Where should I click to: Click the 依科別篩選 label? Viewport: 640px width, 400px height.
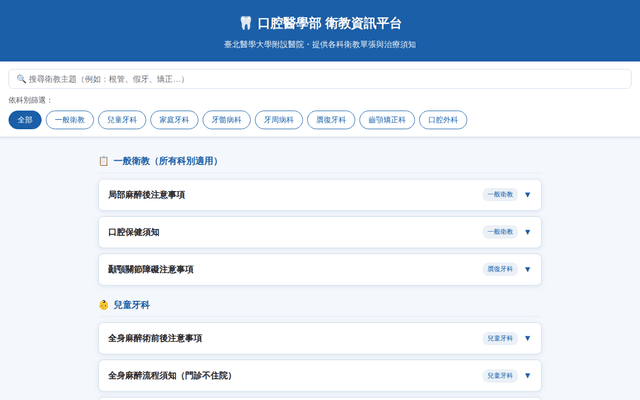(x=30, y=100)
